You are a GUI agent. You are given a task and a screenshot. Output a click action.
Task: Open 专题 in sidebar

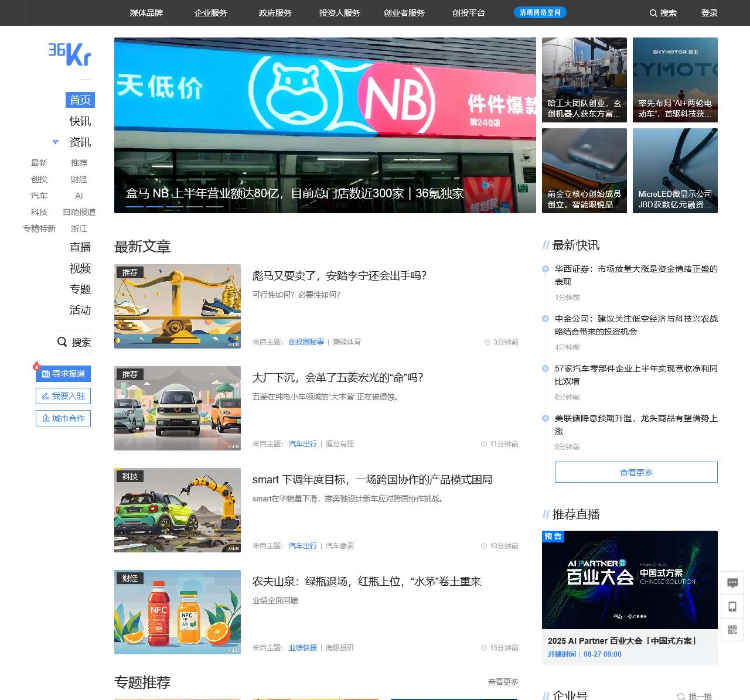(80, 289)
